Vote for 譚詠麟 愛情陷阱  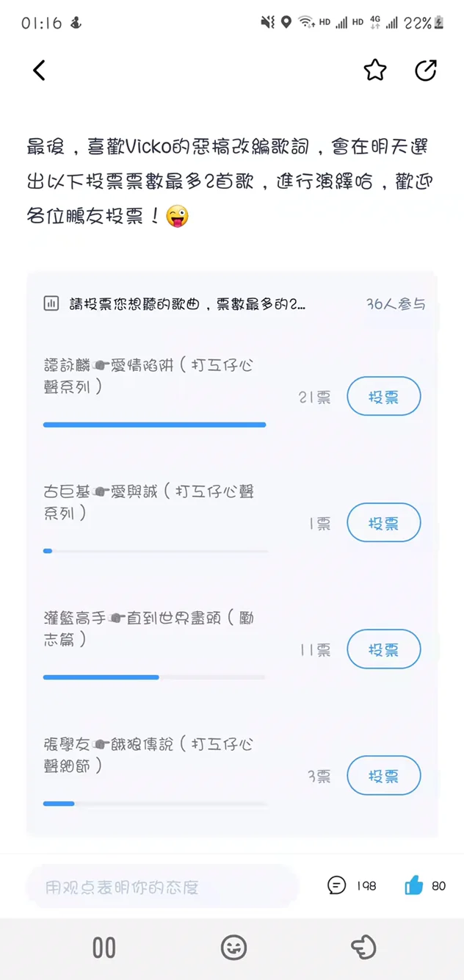pos(384,397)
